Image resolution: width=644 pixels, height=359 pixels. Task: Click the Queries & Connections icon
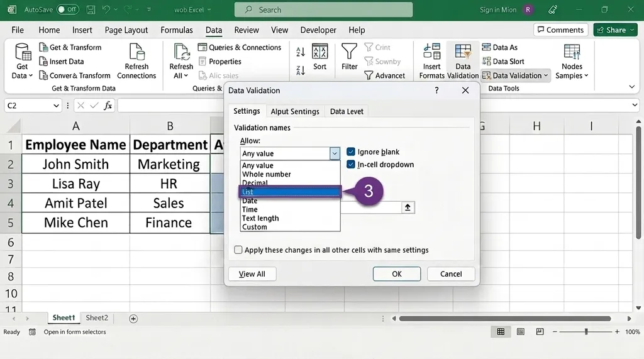[x=202, y=47]
